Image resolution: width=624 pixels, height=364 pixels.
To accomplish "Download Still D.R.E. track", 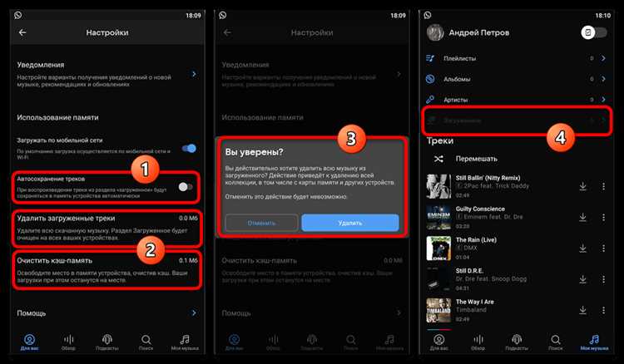I will point(583,279).
